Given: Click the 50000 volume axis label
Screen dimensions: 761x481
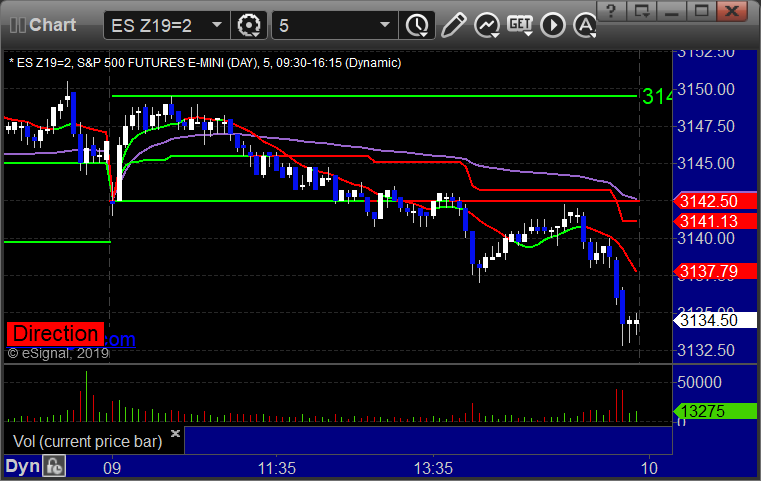Looking at the screenshot, I should [699, 382].
